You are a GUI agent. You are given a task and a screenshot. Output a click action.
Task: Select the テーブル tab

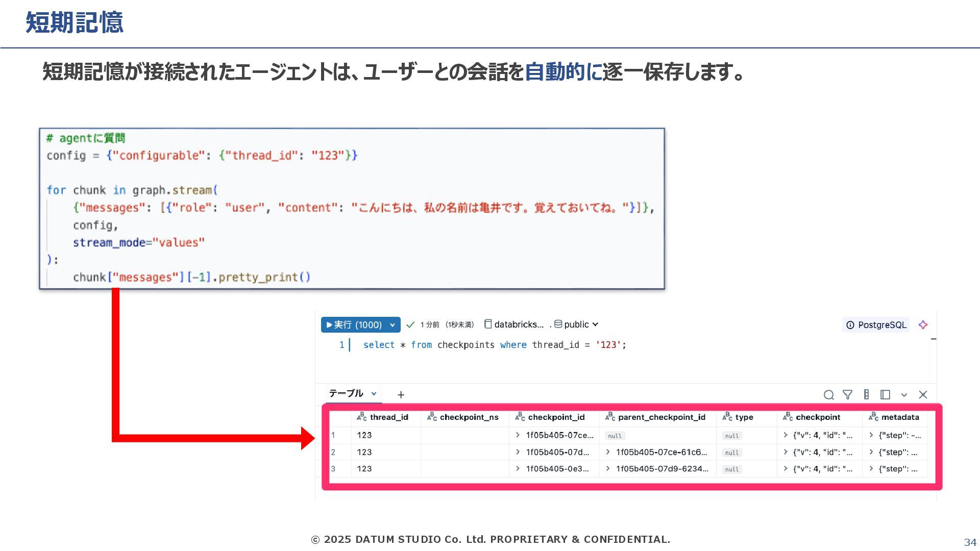(346, 393)
